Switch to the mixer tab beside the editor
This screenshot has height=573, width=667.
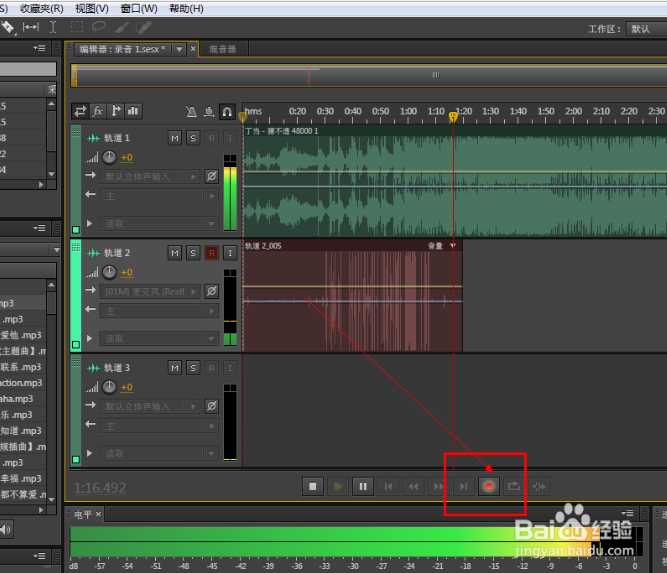pos(222,49)
